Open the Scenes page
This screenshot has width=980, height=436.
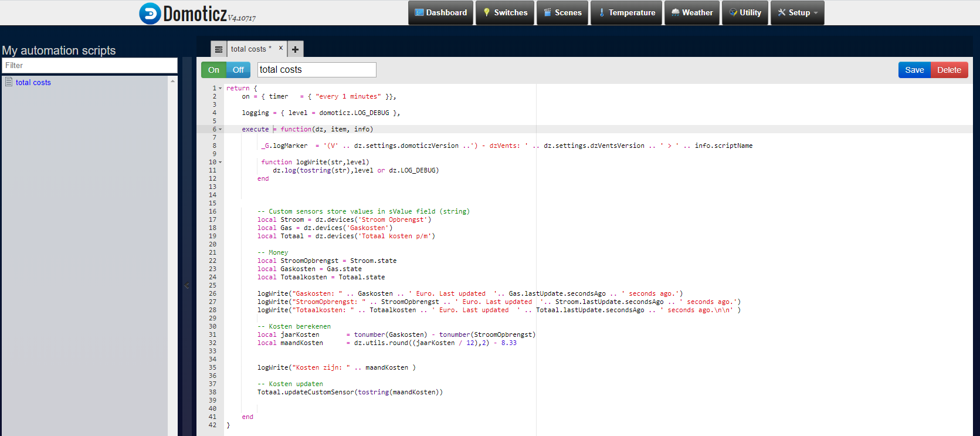coord(562,13)
